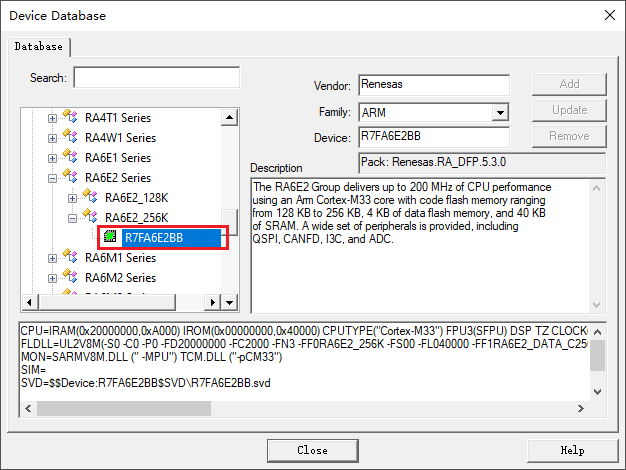Expand the RA6M1 Series node

click(52, 258)
